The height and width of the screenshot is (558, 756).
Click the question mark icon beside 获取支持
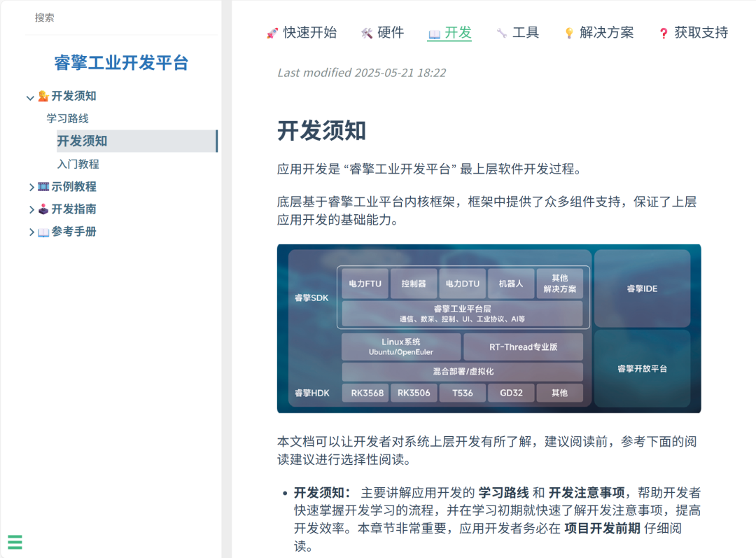click(x=662, y=32)
